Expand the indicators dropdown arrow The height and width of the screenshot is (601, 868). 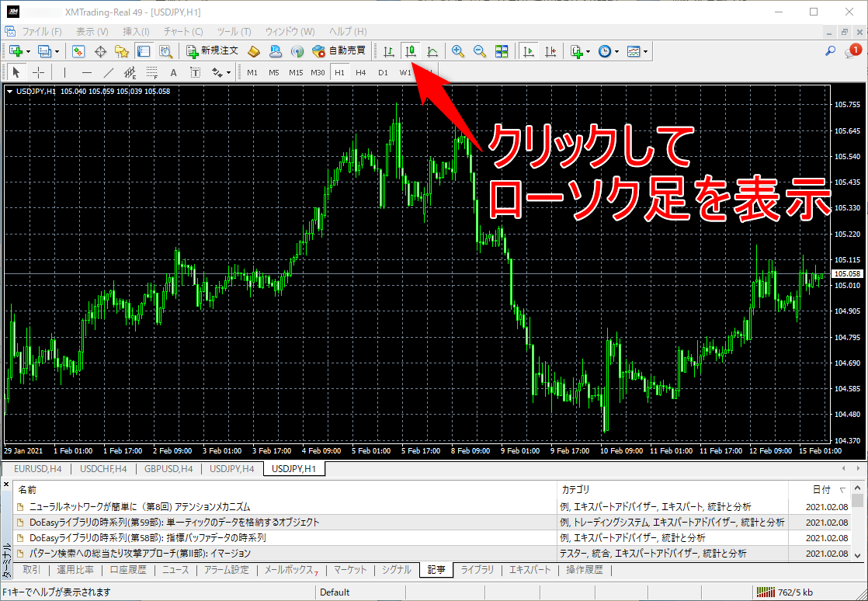588,52
